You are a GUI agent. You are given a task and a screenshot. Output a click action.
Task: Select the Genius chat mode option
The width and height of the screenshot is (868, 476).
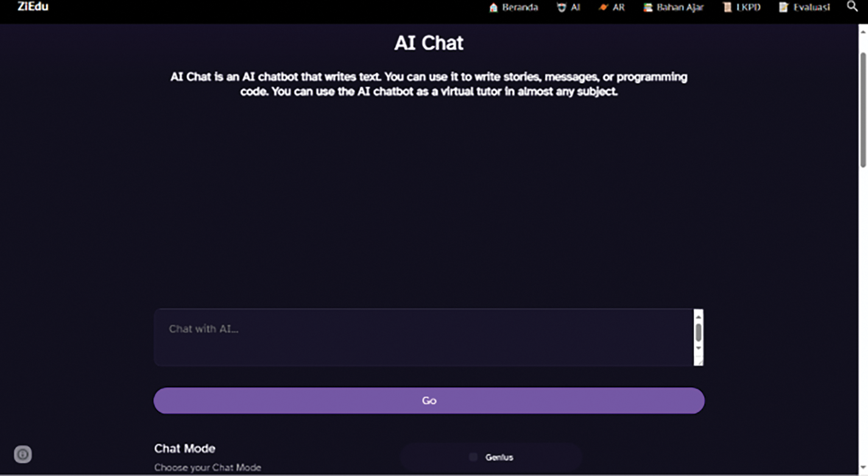[x=492, y=457]
